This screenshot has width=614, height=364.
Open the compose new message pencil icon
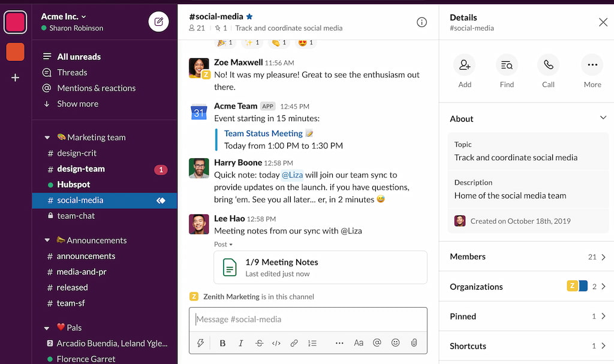point(158,22)
